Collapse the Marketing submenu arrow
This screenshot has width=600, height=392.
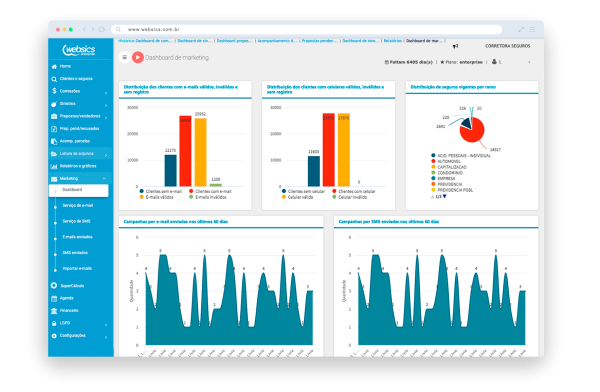[104, 179]
